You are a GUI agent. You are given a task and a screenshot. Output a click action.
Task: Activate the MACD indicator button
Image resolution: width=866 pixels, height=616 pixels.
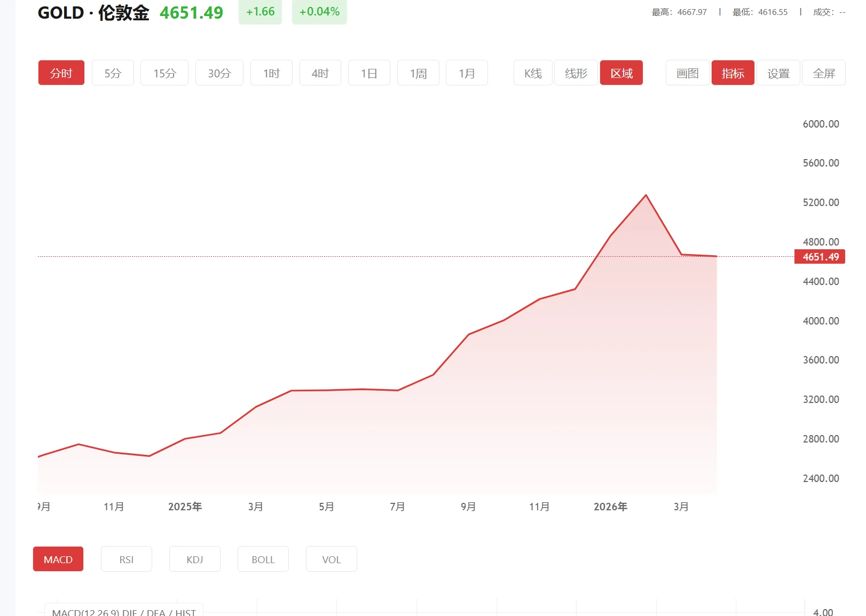[x=58, y=559]
